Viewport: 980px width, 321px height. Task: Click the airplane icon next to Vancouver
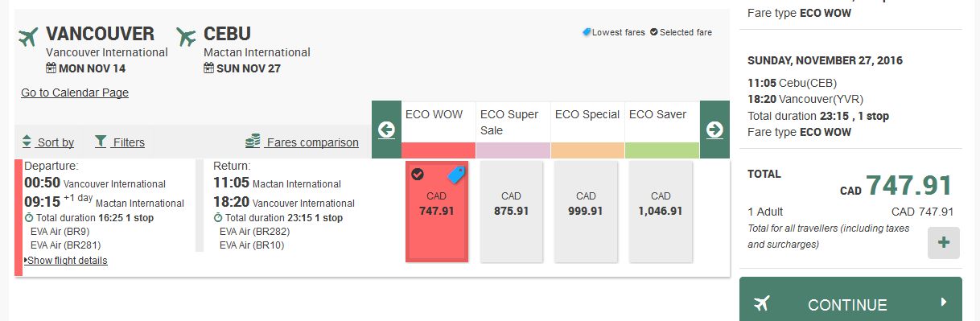29,36
